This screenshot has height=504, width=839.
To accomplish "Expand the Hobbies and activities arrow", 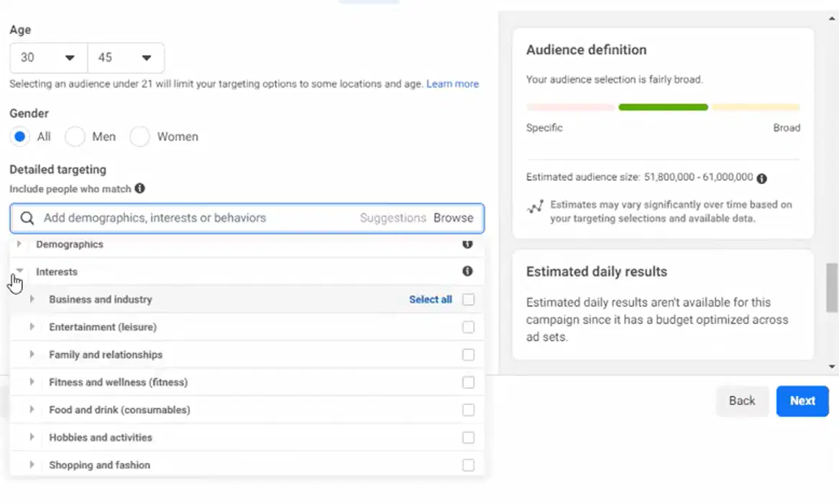I will pos(32,437).
